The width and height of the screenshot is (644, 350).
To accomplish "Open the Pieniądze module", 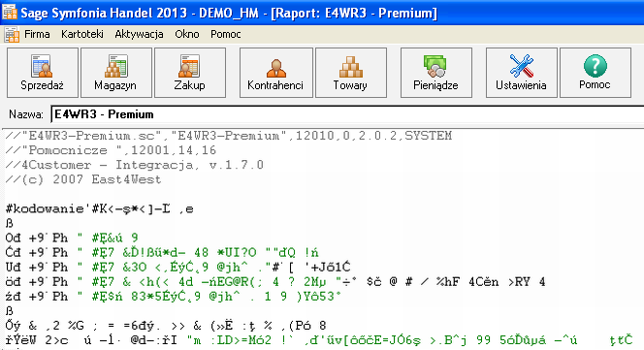I will (x=436, y=73).
